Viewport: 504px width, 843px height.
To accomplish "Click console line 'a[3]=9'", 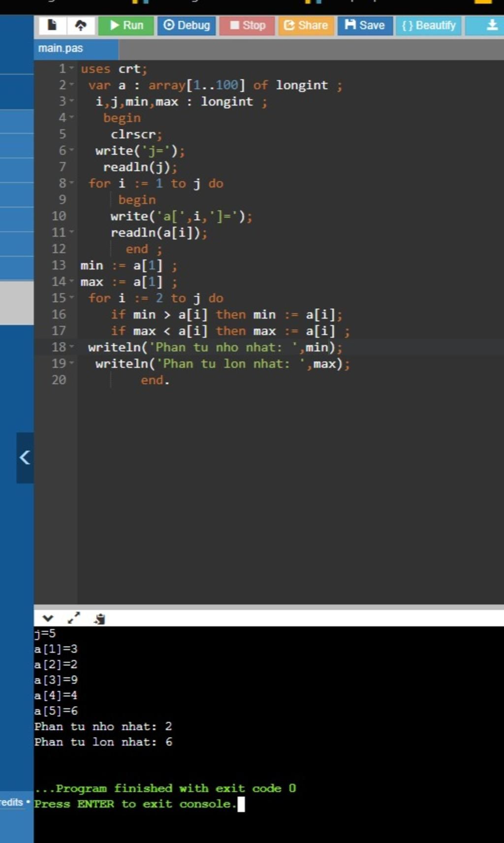I will coord(56,680).
